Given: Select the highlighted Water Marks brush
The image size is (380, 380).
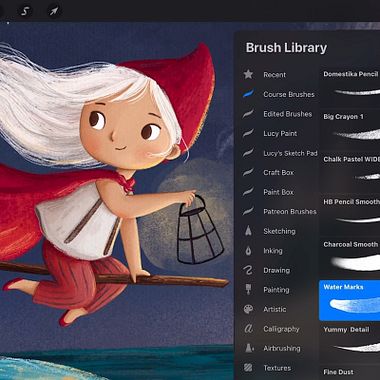Looking at the screenshot, I should pos(350,300).
